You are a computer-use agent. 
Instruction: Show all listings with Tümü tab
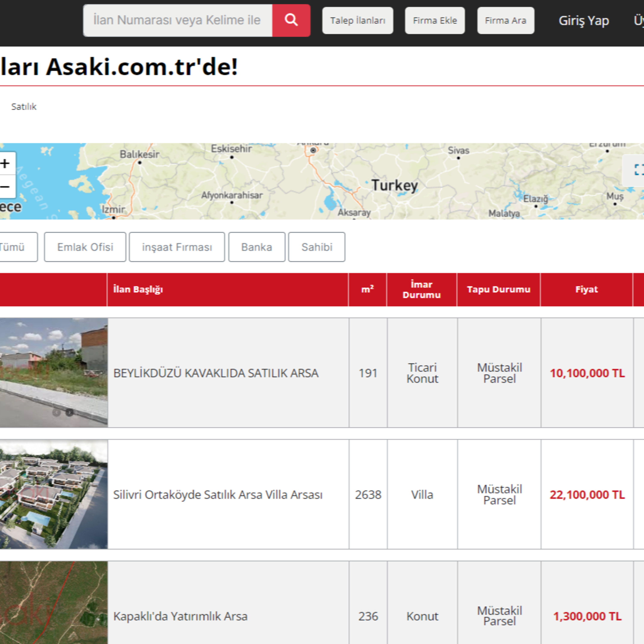(17, 247)
